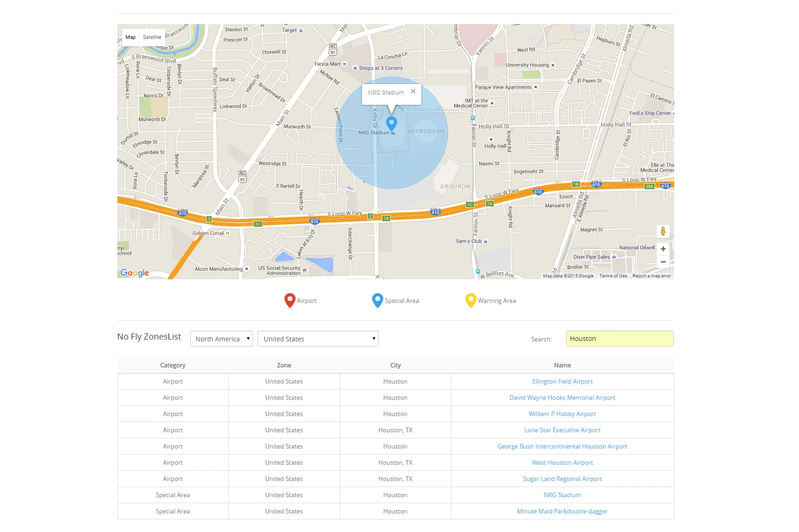The image size is (799, 532).
Task: Click the ALT 90 shield by Main St
Action: point(242,177)
